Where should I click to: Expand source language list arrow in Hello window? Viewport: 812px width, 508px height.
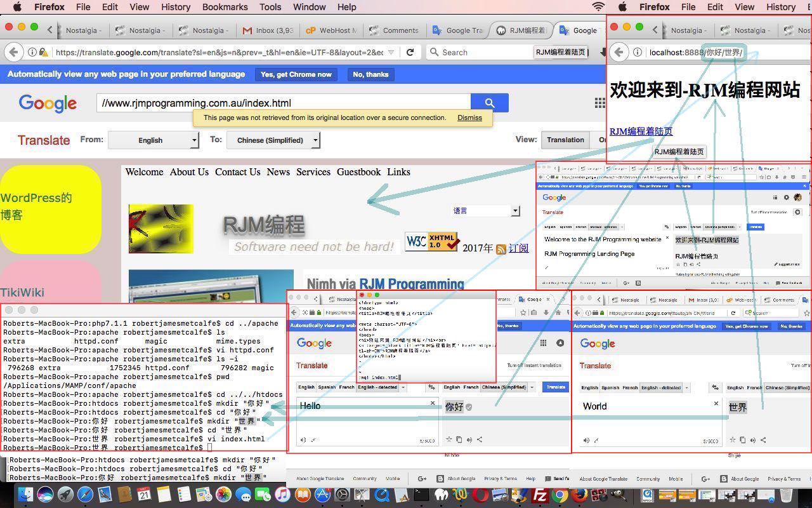pyautogui.click(x=403, y=387)
